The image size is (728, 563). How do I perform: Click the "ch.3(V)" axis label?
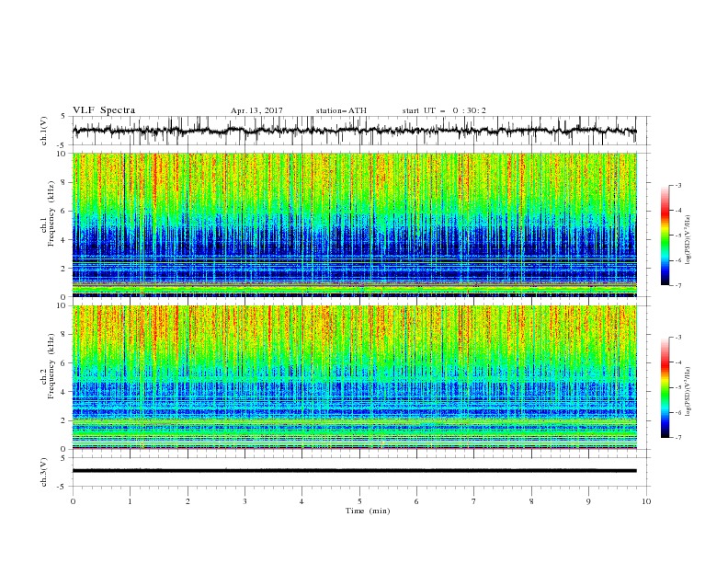pyautogui.click(x=44, y=472)
